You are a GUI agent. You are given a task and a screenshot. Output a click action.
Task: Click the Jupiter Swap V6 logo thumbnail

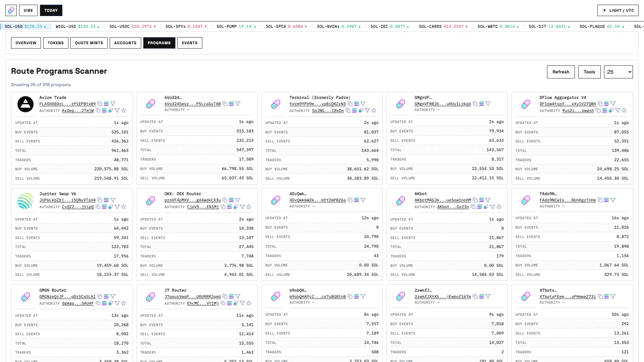pyautogui.click(x=25, y=200)
